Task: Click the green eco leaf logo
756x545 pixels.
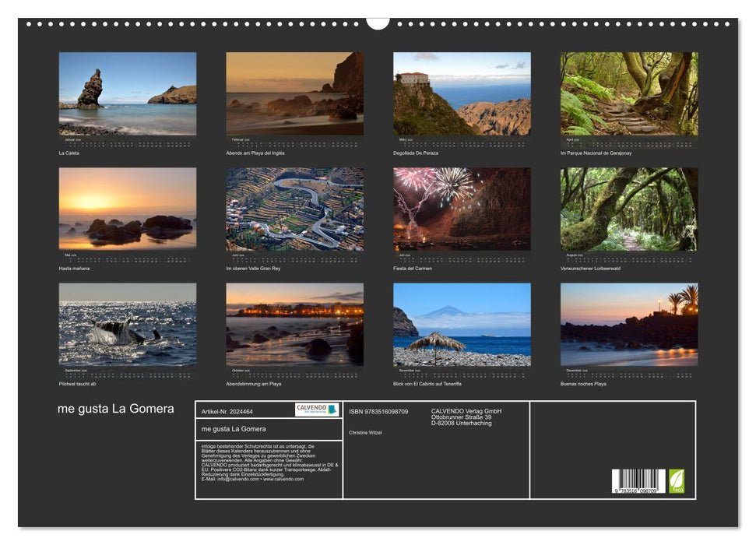Action: coord(677,480)
